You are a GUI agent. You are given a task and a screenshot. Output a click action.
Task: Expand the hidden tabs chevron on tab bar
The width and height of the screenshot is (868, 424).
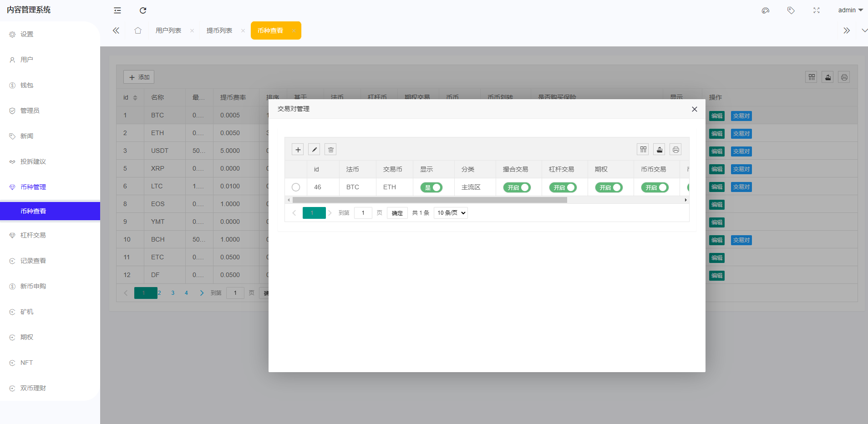tap(847, 30)
